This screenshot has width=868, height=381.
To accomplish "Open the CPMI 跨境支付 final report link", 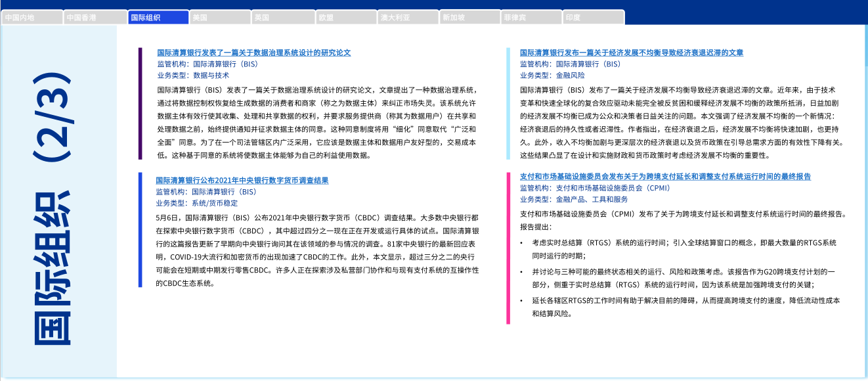I will click(x=665, y=177).
